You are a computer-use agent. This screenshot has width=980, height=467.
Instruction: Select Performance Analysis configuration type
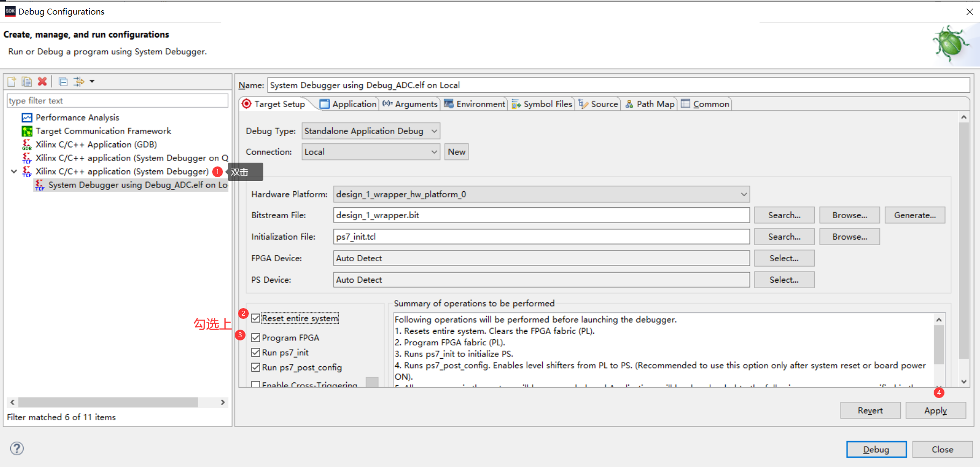pyautogui.click(x=78, y=117)
